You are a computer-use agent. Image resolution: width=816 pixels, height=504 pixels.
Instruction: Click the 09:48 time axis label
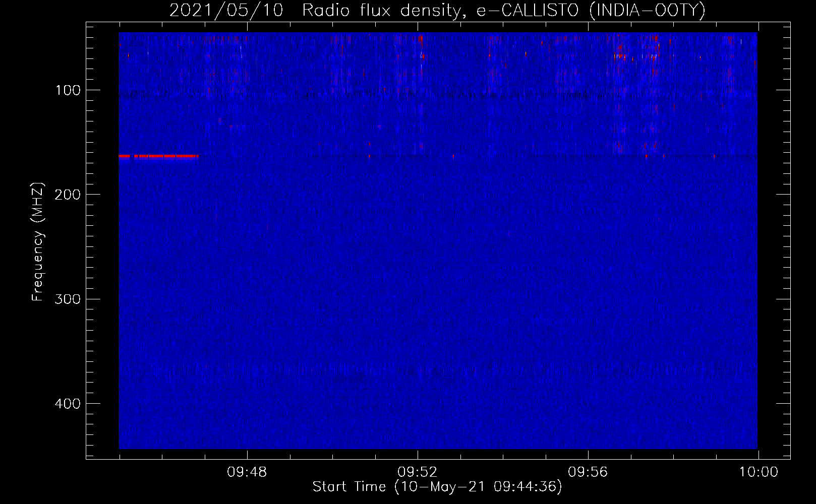click(x=247, y=472)
